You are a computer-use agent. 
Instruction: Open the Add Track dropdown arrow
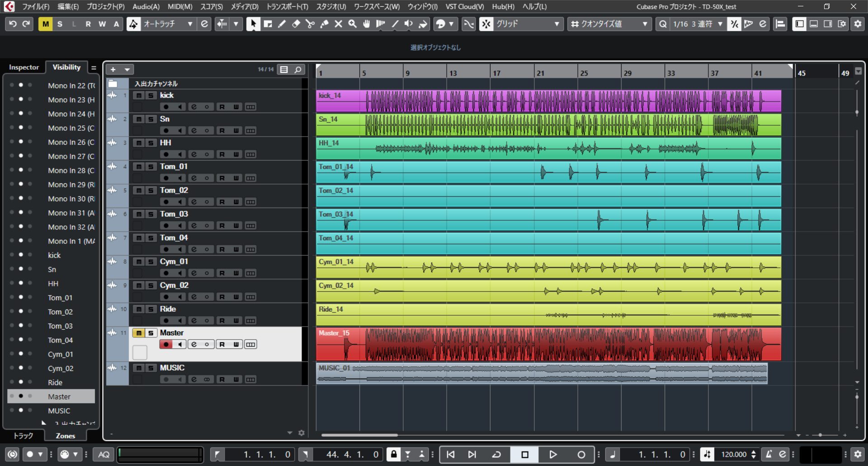click(x=127, y=70)
